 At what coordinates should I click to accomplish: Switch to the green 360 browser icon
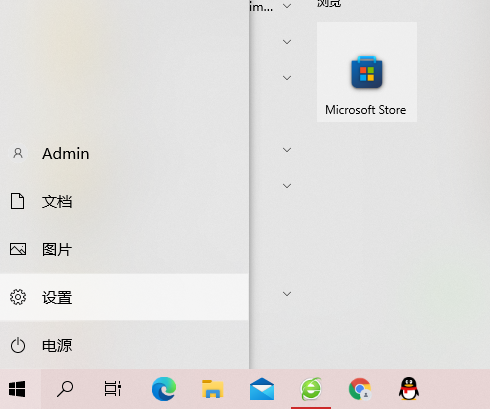coord(311,389)
